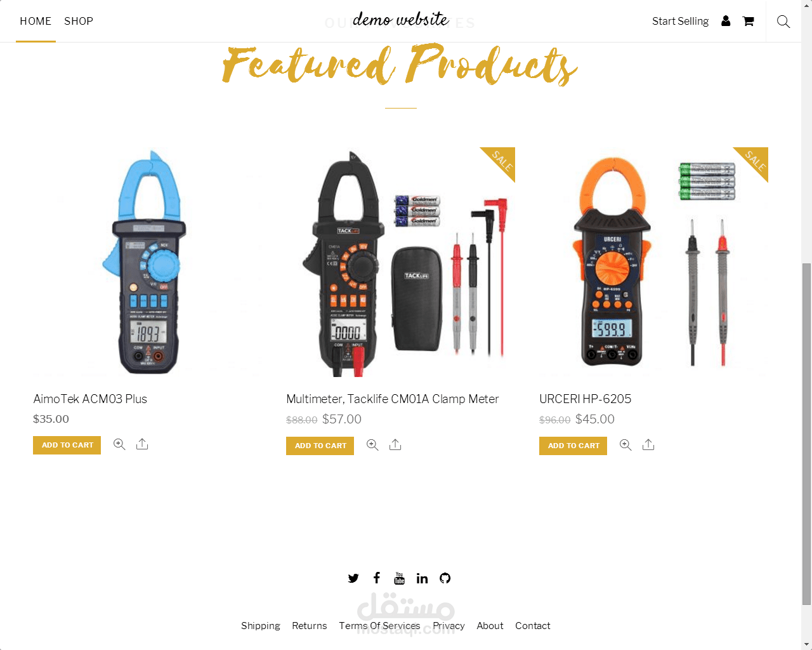
Task: Go to the HOME menu item
Action: (x=36, y=21)
